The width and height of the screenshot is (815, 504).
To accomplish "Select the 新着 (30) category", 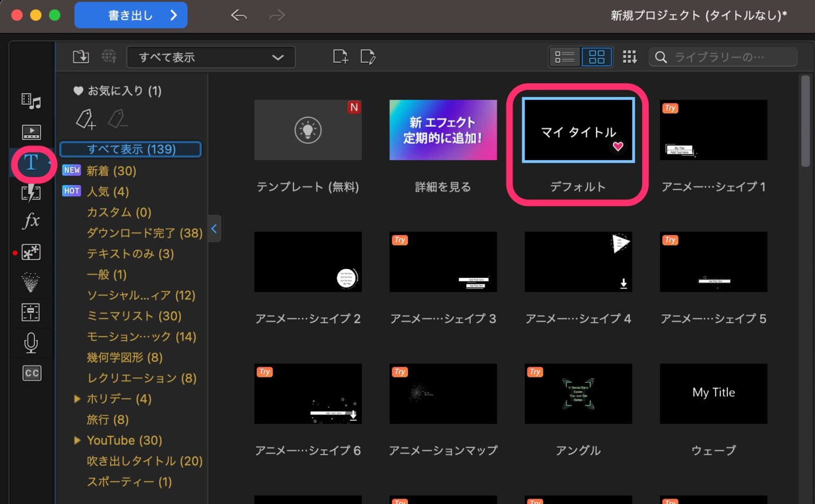I will pos(111,171).
